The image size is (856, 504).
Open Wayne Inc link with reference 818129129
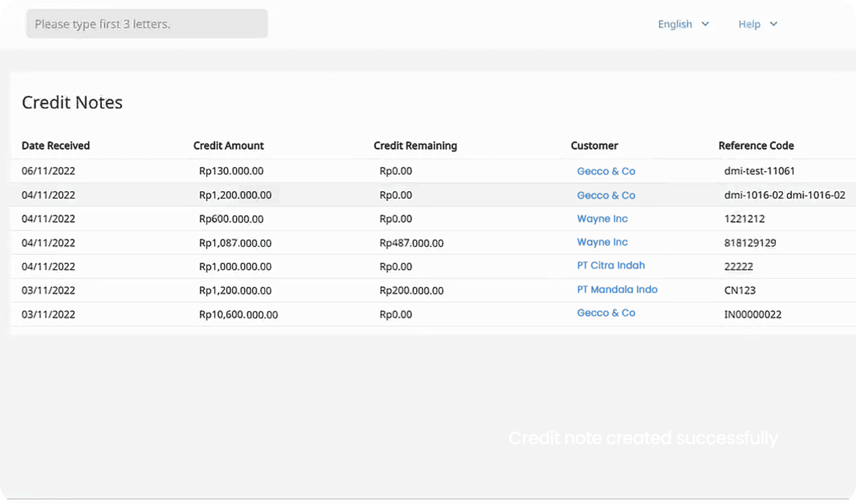[602, 242]
